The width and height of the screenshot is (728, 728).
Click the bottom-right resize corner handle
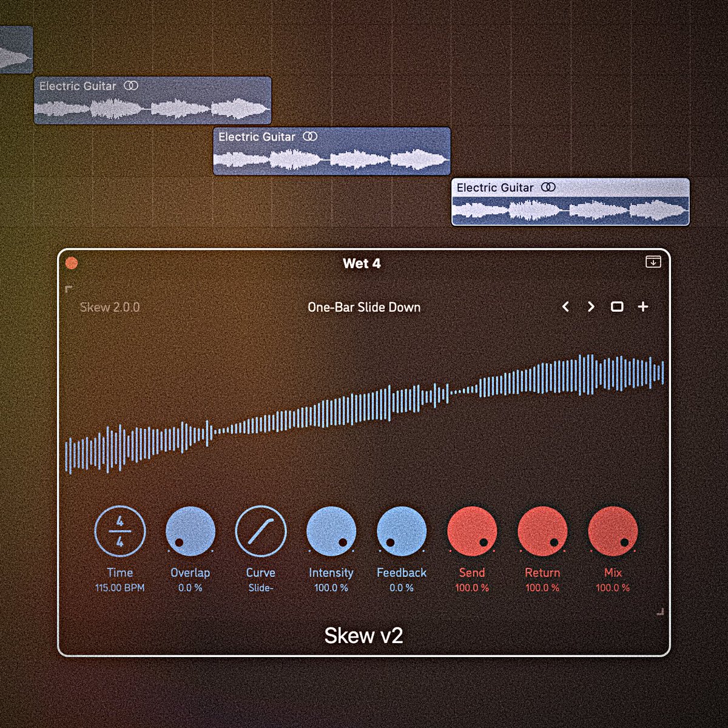pos(660,612)
